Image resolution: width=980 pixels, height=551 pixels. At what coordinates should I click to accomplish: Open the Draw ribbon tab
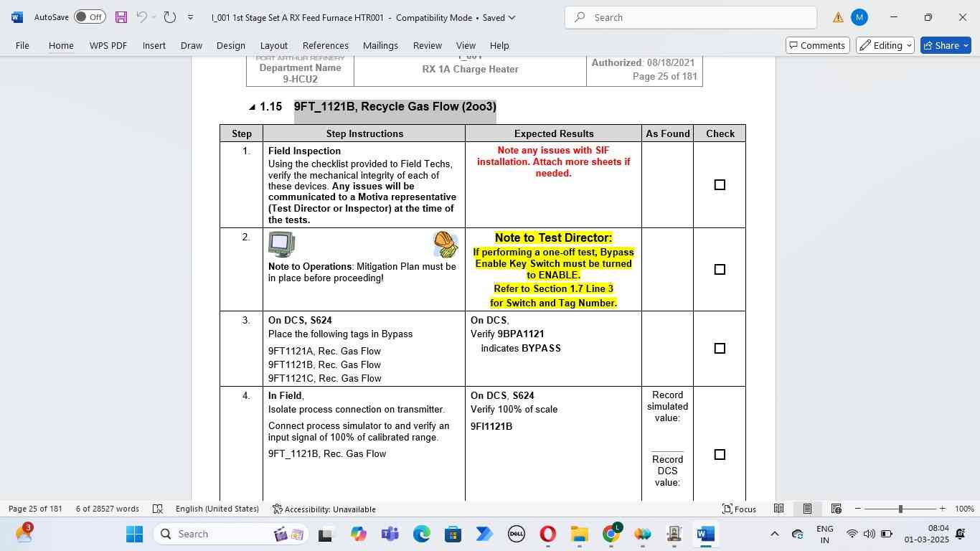192,45
